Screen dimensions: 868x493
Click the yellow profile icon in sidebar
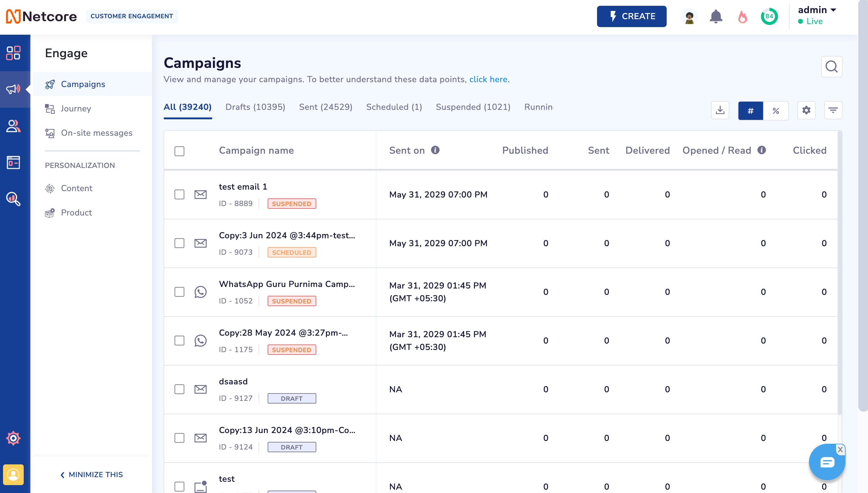13,474
